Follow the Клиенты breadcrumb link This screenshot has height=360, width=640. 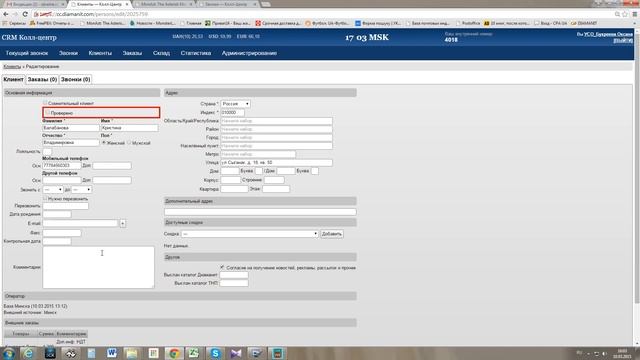pos(12,66)
